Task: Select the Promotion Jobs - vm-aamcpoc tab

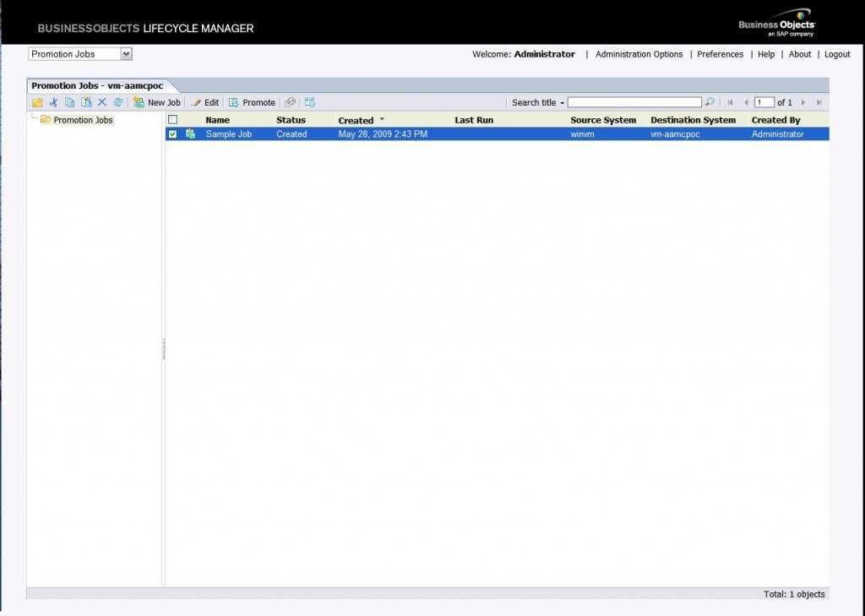Action: click(x=97, y=85)
